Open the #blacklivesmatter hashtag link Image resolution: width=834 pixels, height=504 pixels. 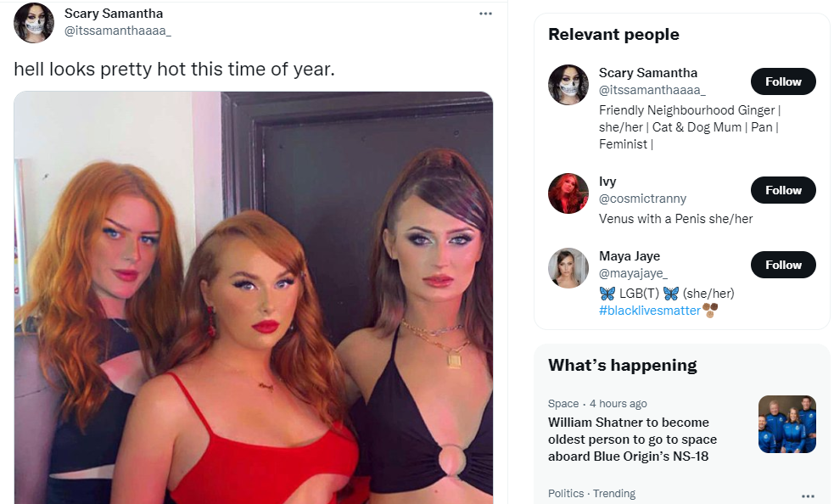(x=649, y=311)
